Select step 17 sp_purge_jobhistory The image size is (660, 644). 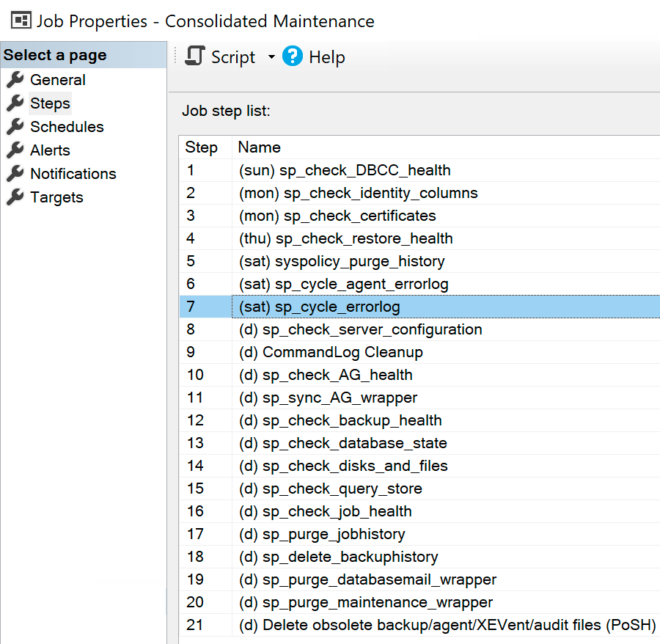tap(419, 534)
